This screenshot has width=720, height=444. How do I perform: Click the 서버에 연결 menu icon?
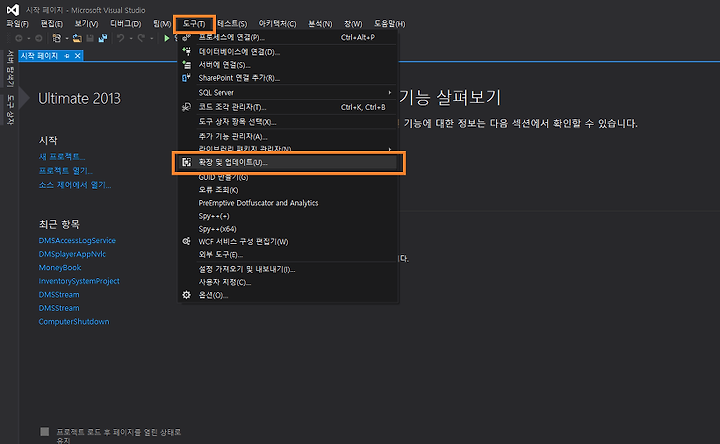(186, 65)
